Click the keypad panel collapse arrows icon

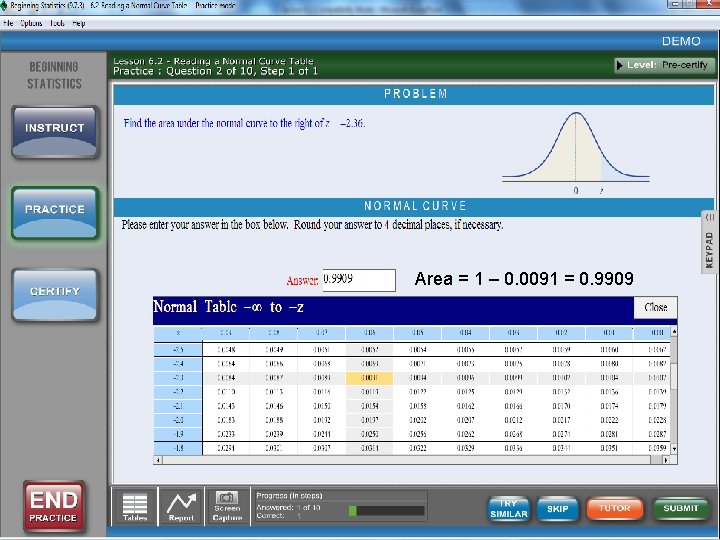[x=710, y=217]
